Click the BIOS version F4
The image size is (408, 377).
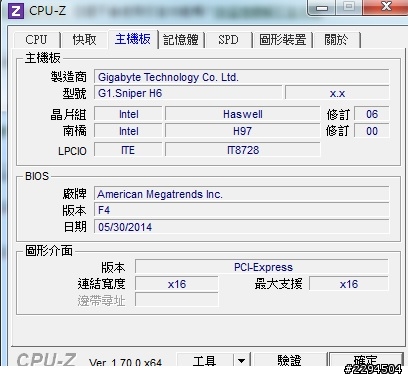[242, 210]
